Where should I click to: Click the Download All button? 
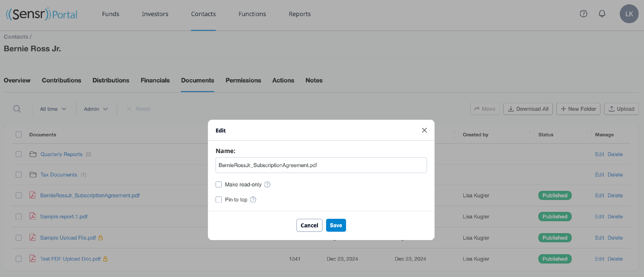tap(528, 109)
